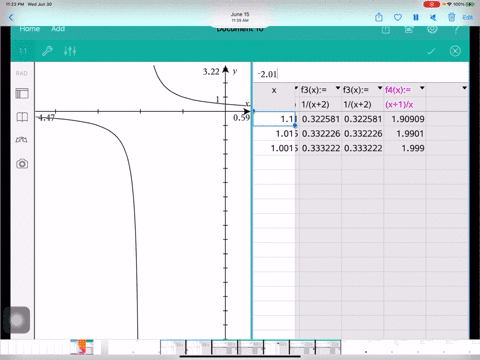Tap the y-axis max label 3.22
Image resolution: width=480 pixels, height=360 pixels.
[211, 72]
